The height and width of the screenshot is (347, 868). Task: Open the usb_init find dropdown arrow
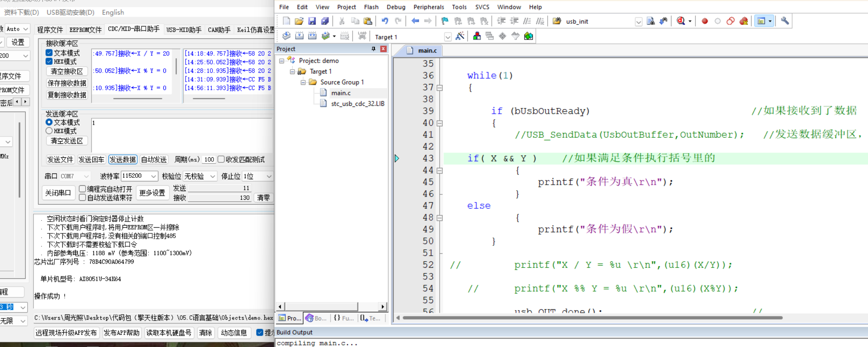(638, 22)
